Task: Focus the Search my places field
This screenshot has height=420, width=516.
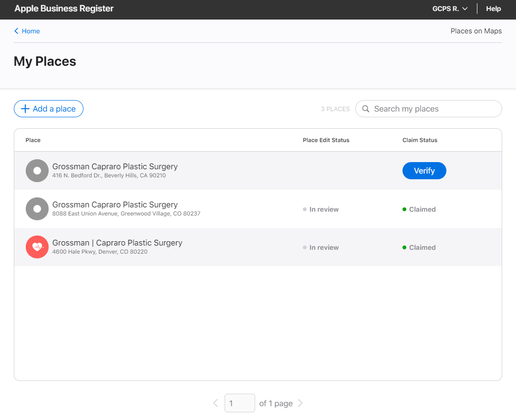Action: pyautogui.click(x=428, y=109)
